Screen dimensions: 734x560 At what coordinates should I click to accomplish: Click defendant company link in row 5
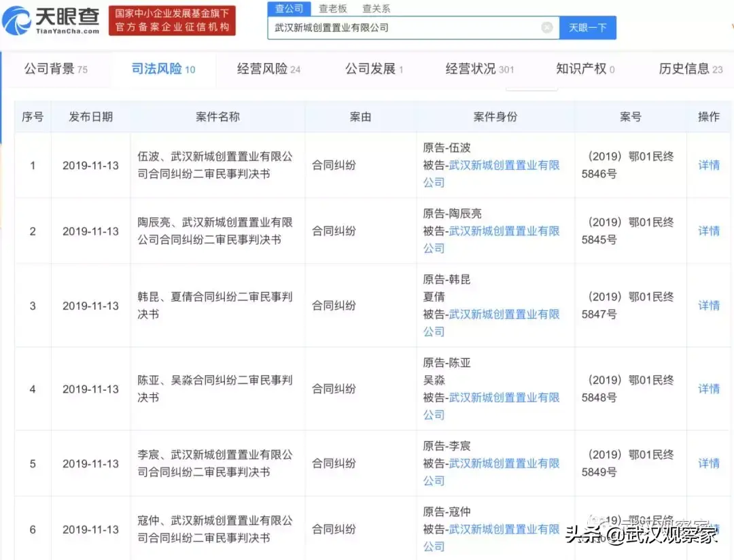491,472
